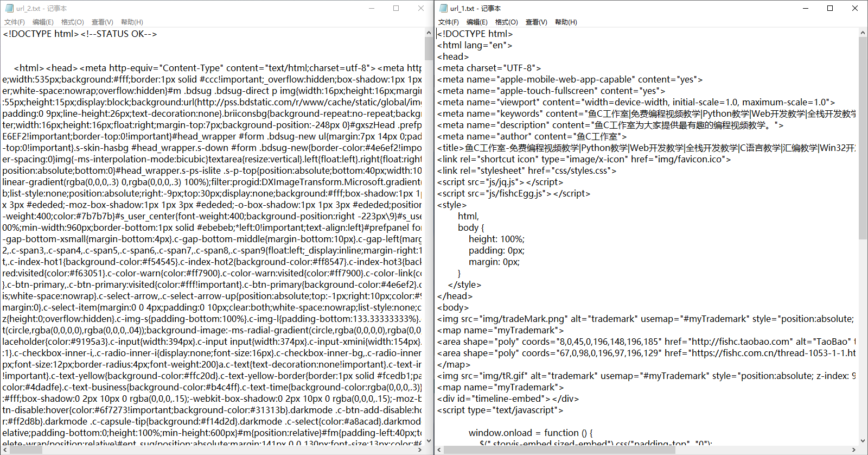Image resolution: width=868 pixels, height=455 pixels.
Task: Minimize the url_2.txt Notepad window
Action: coord(372,8)
